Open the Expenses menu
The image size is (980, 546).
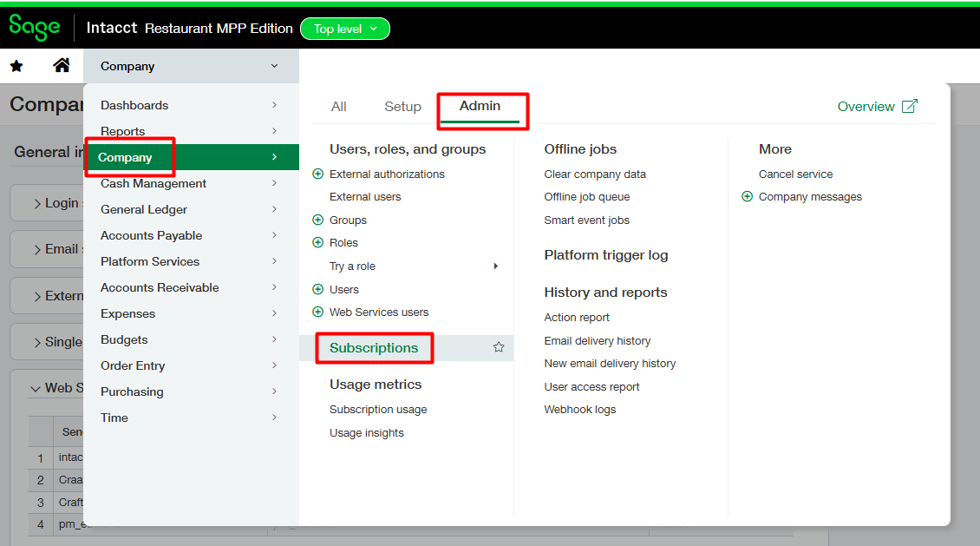[192, 313]
